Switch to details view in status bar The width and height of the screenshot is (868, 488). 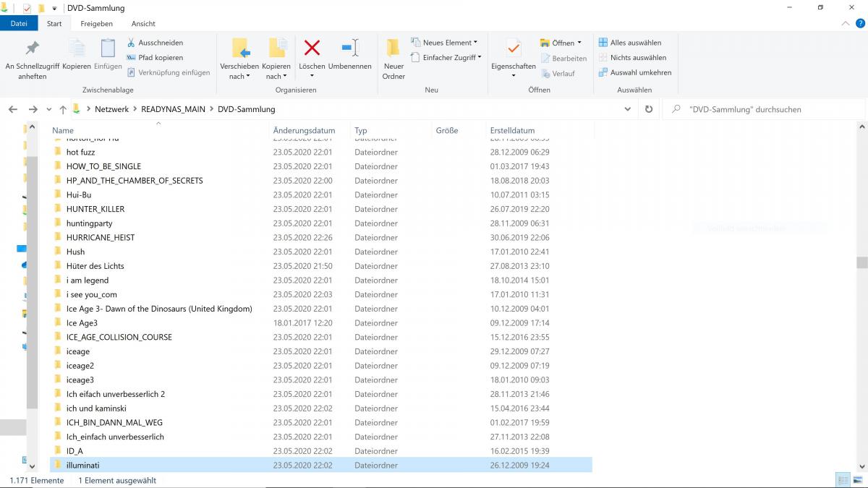pos(842,480)
